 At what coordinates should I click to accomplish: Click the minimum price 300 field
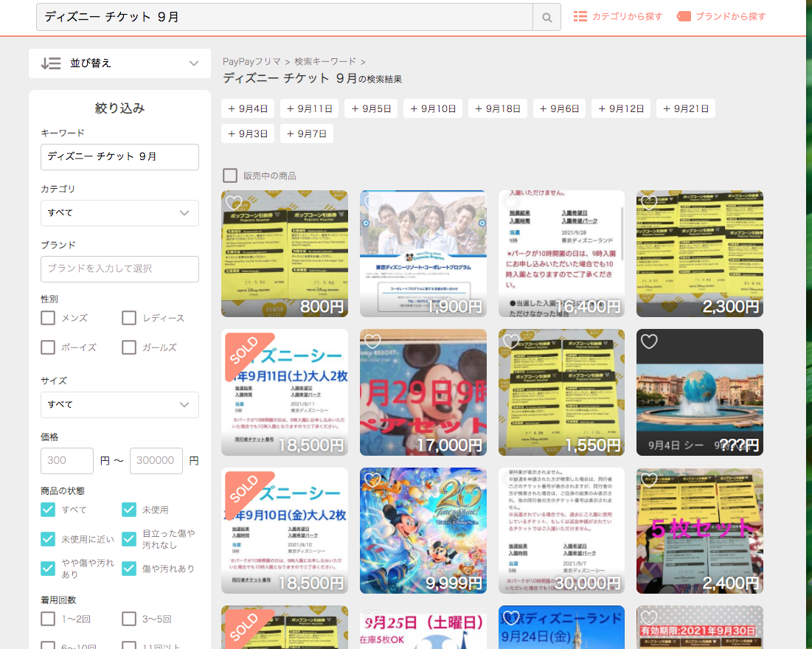[67, 460]
